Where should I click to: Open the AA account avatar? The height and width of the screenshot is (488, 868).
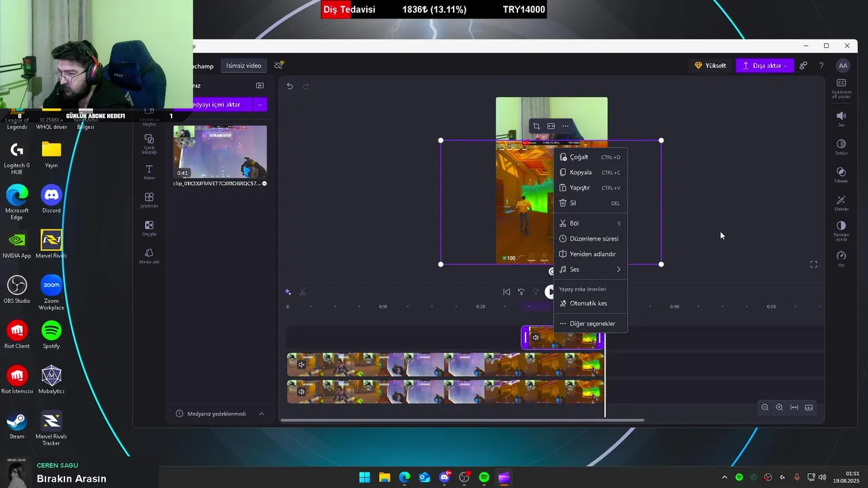coord(843,66)
